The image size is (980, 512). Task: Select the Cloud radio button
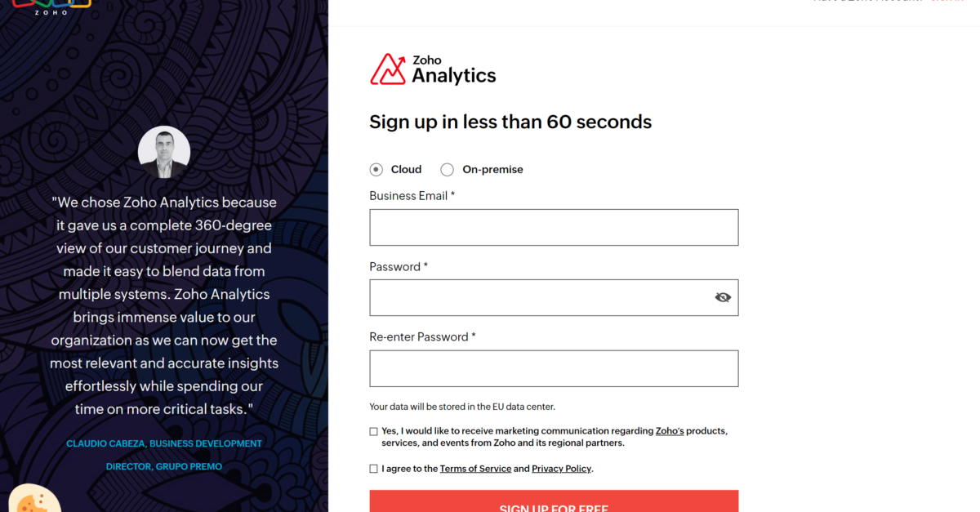[376, 169]
